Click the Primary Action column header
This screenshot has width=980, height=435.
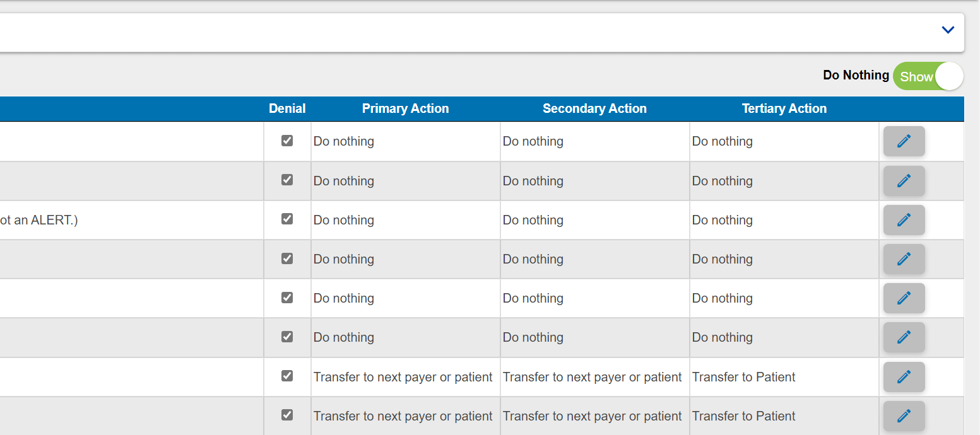(405, 108)
